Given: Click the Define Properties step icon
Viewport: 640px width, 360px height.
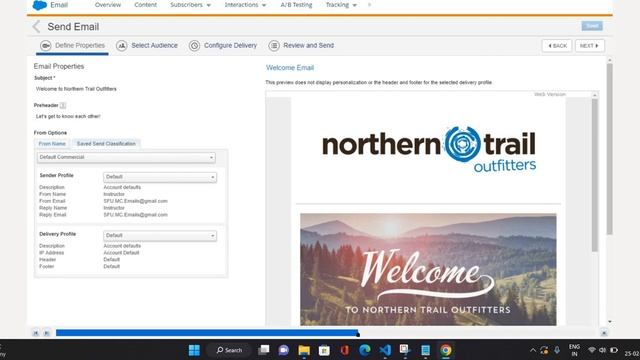Looking at the screenshot, I should coord(45,46).
